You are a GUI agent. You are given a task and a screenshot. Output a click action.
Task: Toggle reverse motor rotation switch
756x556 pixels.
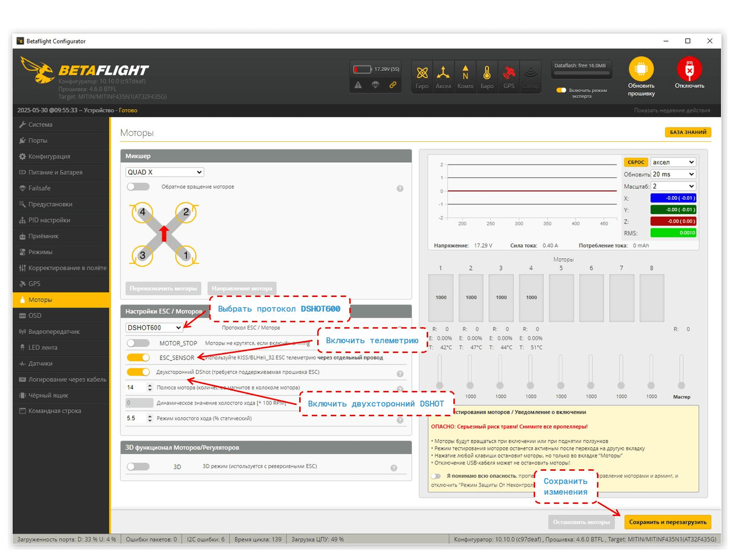tap(138, 187)
